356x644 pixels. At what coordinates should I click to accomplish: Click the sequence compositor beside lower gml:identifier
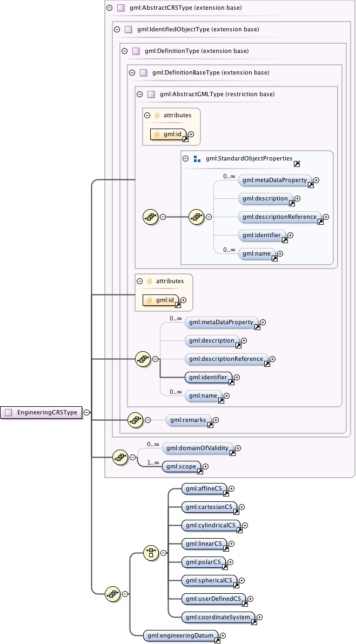click(x=143, y=359)
